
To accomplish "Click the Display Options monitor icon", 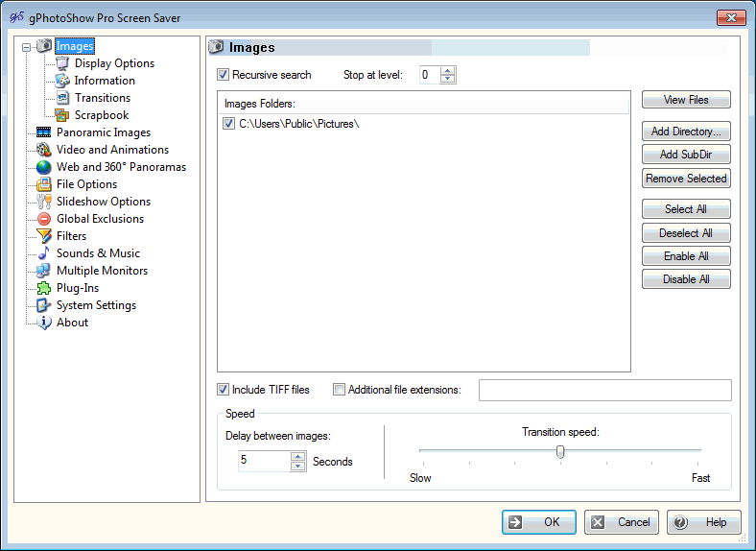I will point(62,63).
